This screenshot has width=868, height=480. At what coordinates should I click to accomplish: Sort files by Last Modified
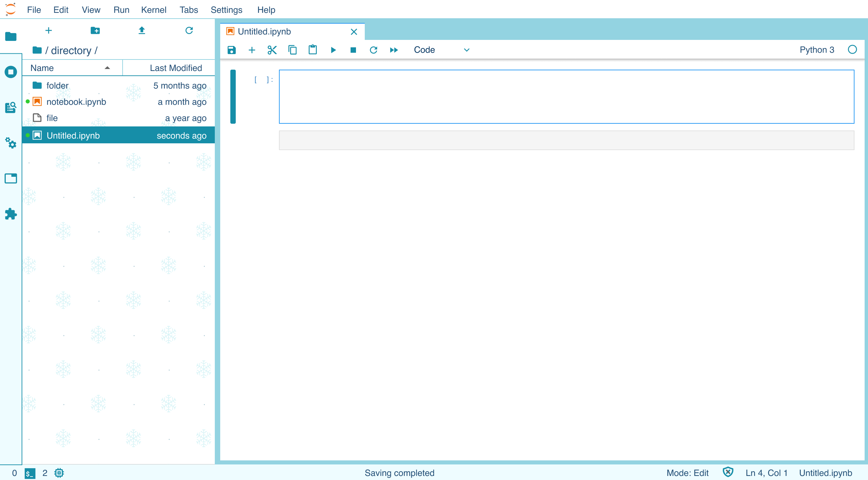pos(176,68)
